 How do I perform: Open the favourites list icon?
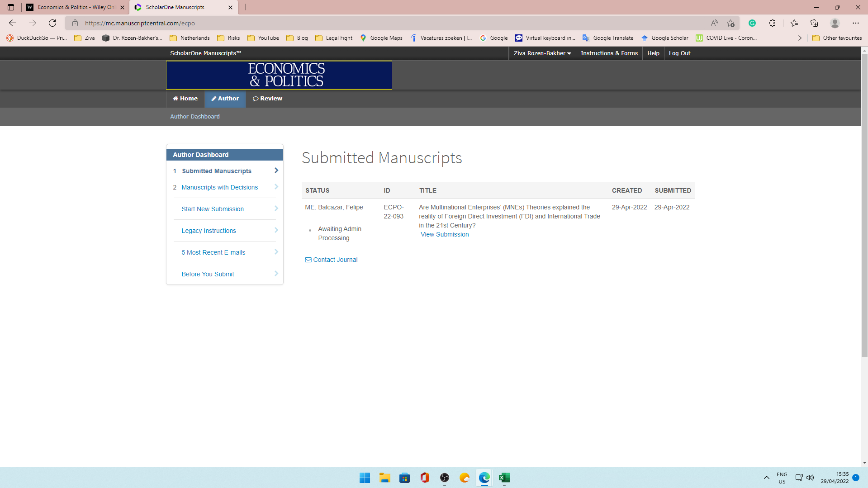click(794, 23)
